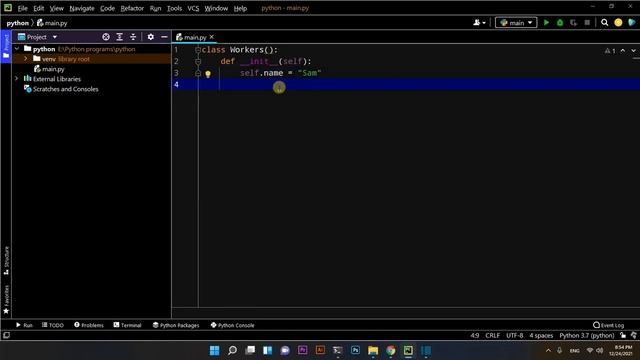Open Windows Start menu
The width and height of the screenshot is (640, 360).
pos(214,350)
